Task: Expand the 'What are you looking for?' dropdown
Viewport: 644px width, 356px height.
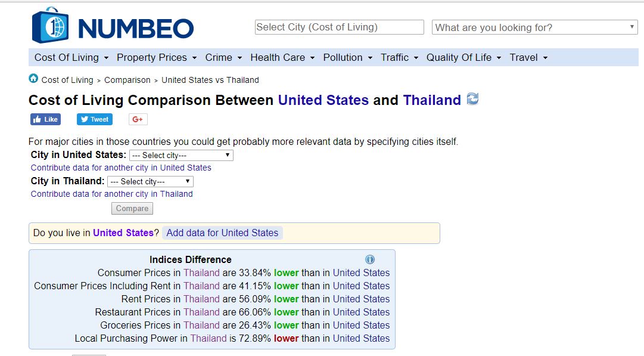Action: [534, 27]
